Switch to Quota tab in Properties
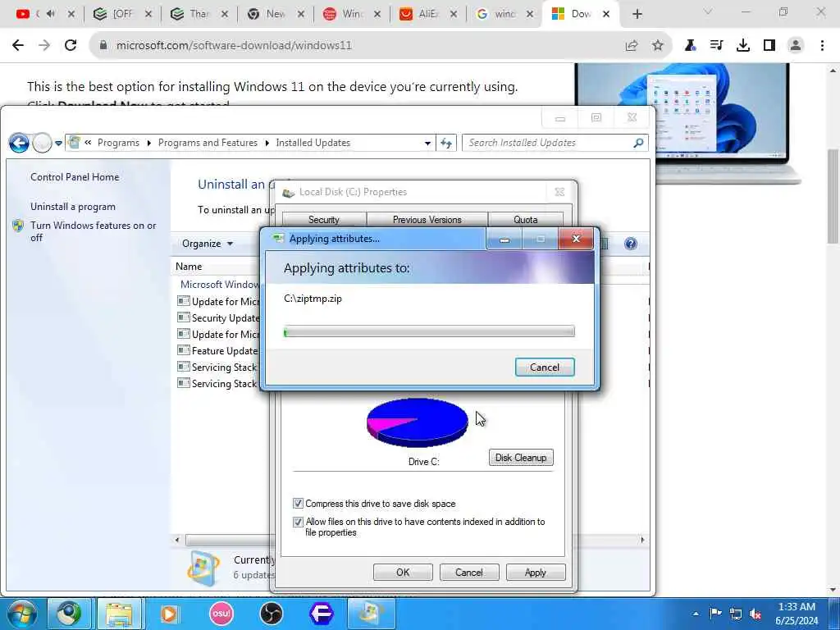840x630 pixels. click(x=526, y=220)
